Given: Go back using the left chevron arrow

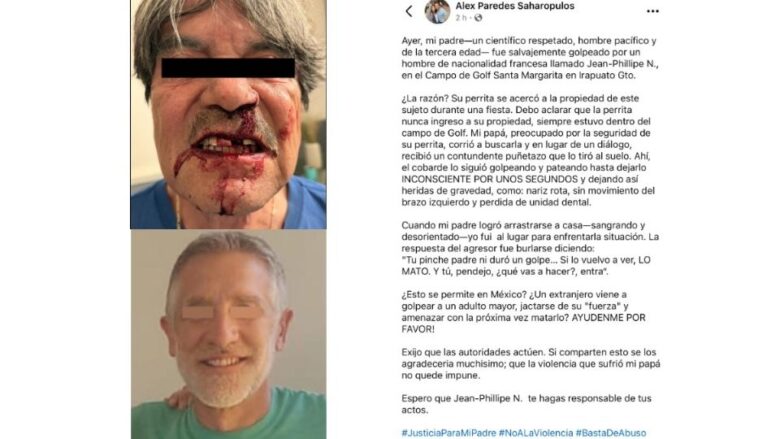Looking at the screenshot, I should [x=409, y=11].
